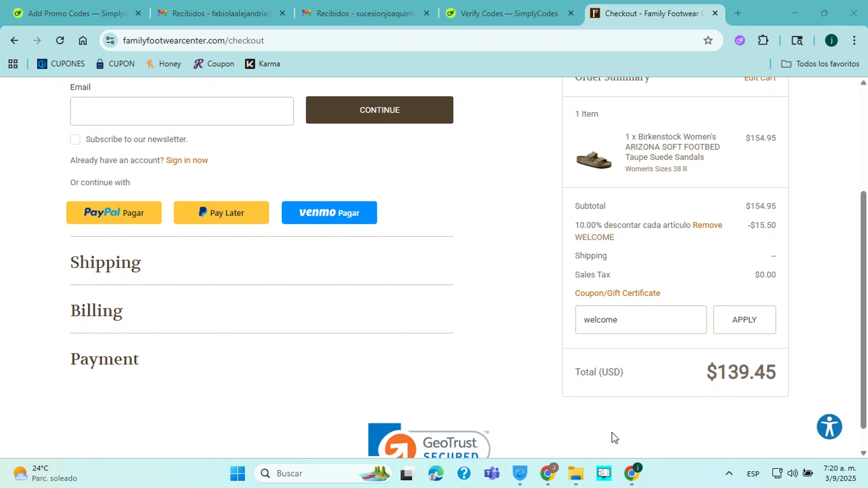Reload the checkout page
The width and height of the screenshot is (868, 488).
[60, 41]
